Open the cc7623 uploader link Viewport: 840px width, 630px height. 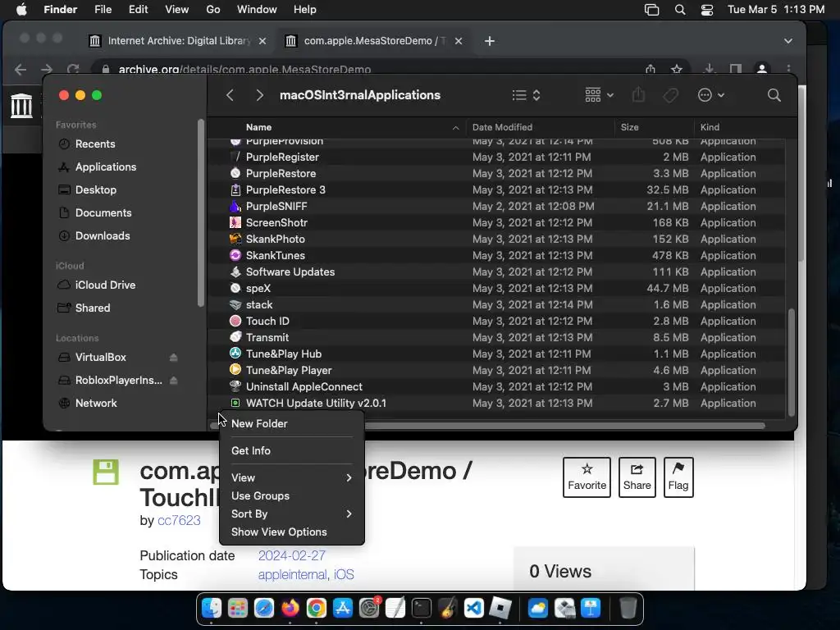[179, 520]
